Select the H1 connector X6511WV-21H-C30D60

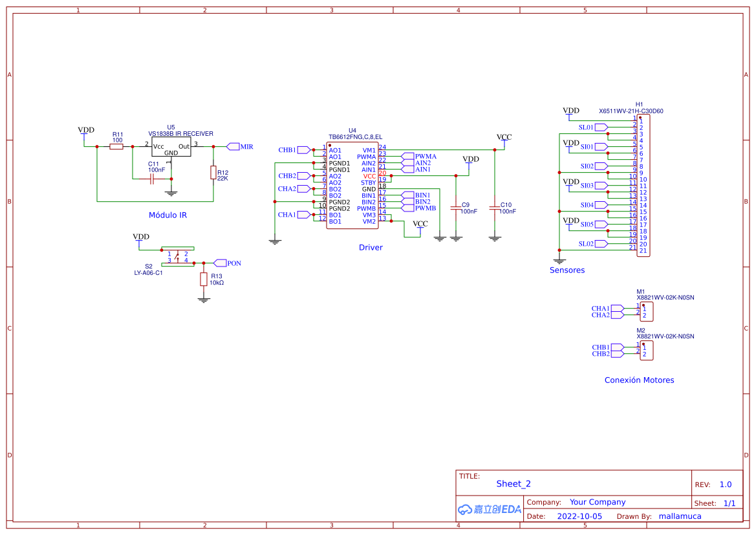click(x=643, y=184)
